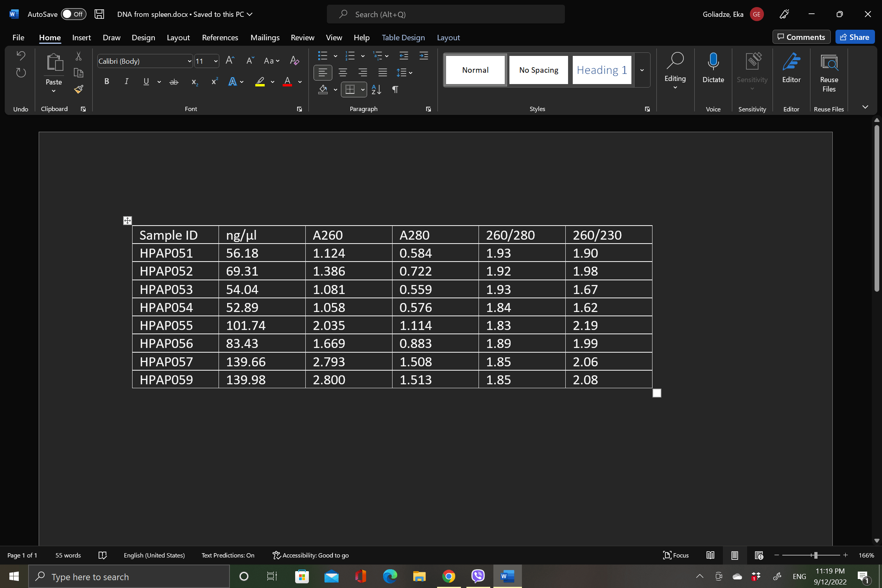This screenshot has width=882, height=588.
Task: Open the Paste options dropdown arrow
Action: (54, 91)
